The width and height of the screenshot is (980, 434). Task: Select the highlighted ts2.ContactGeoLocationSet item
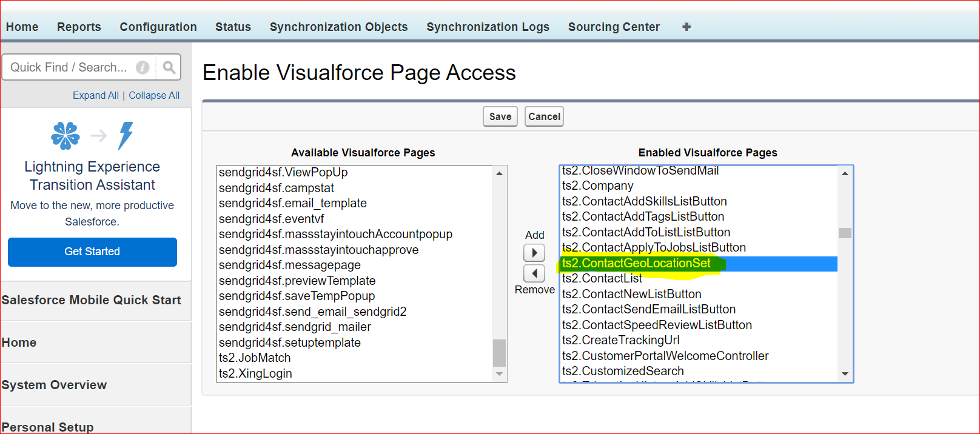[x=699, y=263]
